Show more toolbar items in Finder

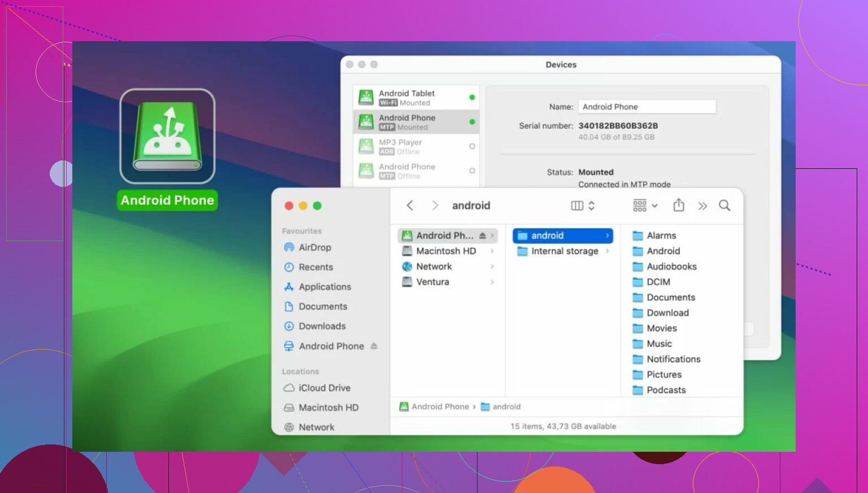pyautogui.click(x=702, y=206)
